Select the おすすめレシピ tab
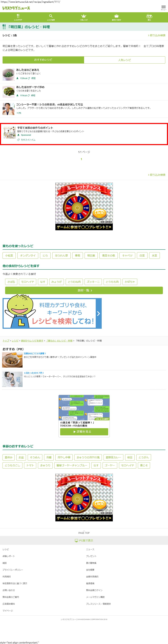Image resolution: width=168 pixels, height=644 pixels. [x=43, y=60]
